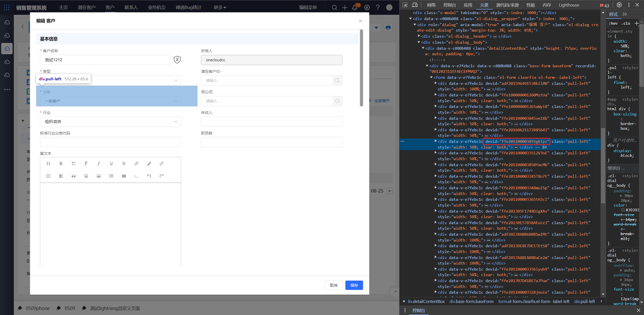The width and height of the screenshot is (644, 315).
Task: Click the #393939 color swatch in styles pane
Action: (623, 210)
